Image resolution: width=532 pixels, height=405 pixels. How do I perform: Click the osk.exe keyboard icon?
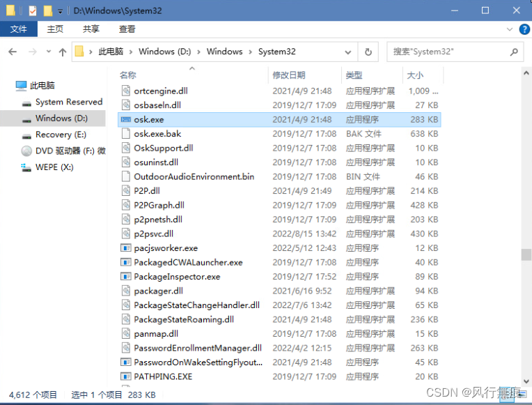126,120
